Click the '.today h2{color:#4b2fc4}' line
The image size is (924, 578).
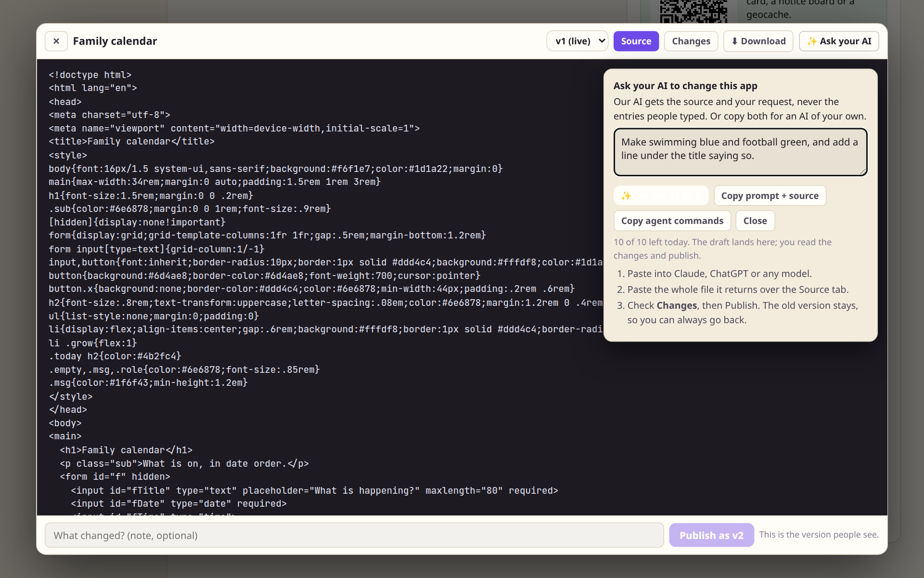115,356
